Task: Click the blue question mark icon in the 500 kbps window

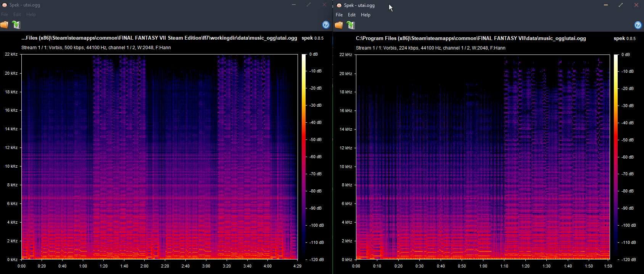Action: click(x=326, y=25)
